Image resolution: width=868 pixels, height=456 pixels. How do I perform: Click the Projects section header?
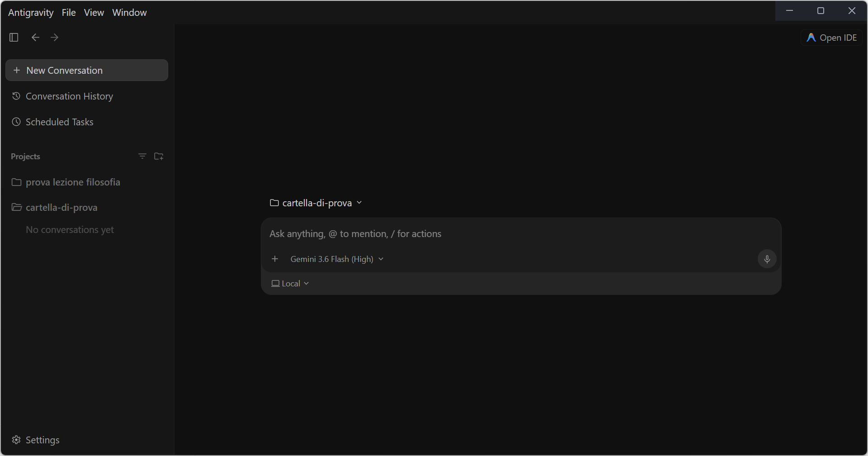pos(25,157)
